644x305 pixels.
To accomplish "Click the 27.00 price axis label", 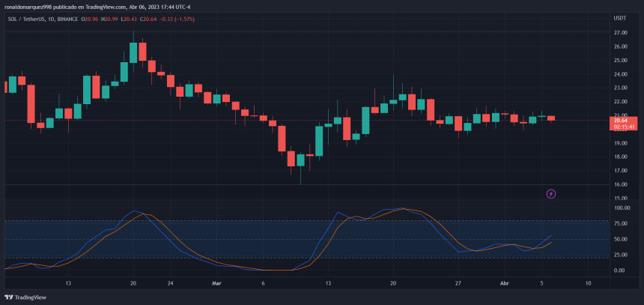I will (x=620, y=33).
